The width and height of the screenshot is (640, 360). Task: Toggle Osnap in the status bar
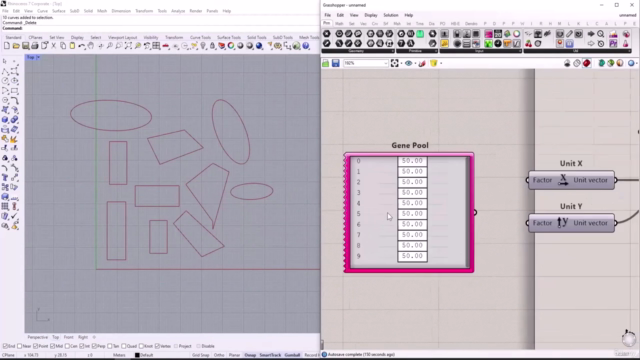[x=250, y=355]
